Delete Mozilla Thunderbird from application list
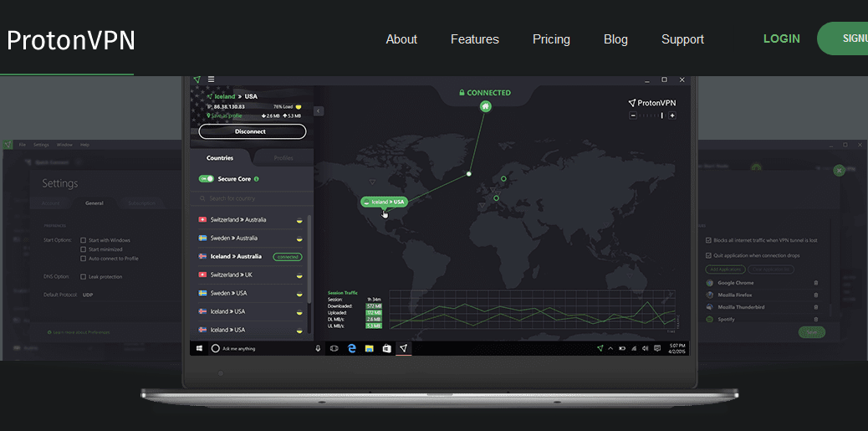 point(815,307)
